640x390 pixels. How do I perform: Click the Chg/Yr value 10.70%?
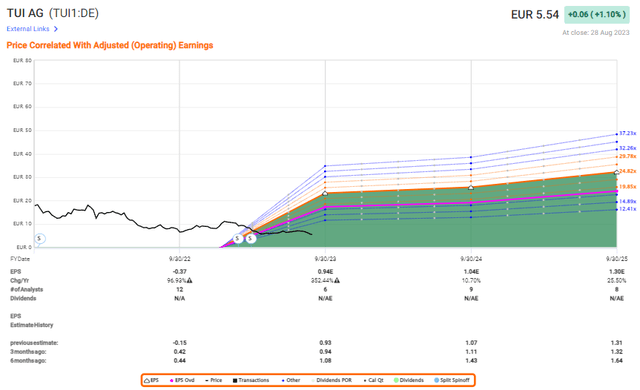point(471,281)
